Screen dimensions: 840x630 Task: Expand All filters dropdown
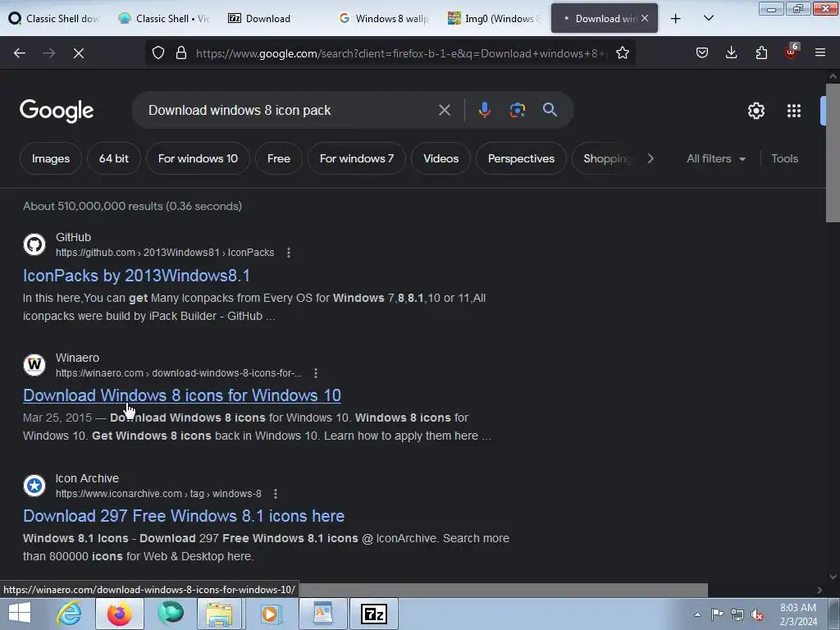coord(715,158)
